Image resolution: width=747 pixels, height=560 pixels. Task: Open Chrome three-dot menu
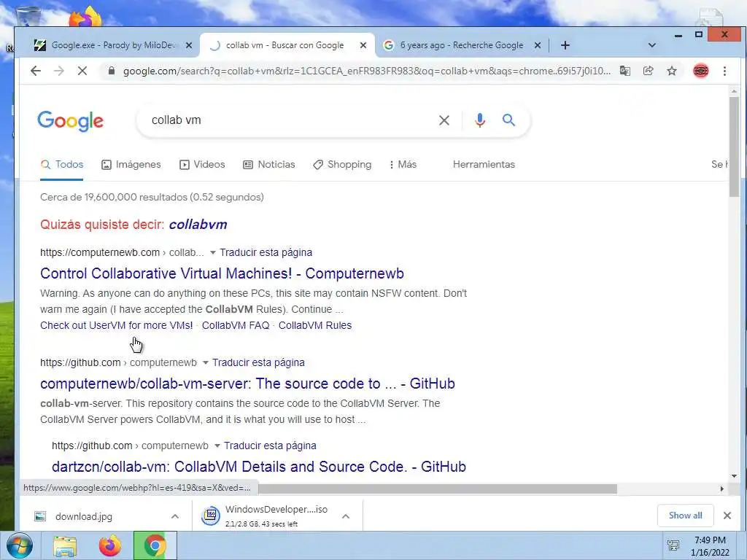tap(724, 71)
